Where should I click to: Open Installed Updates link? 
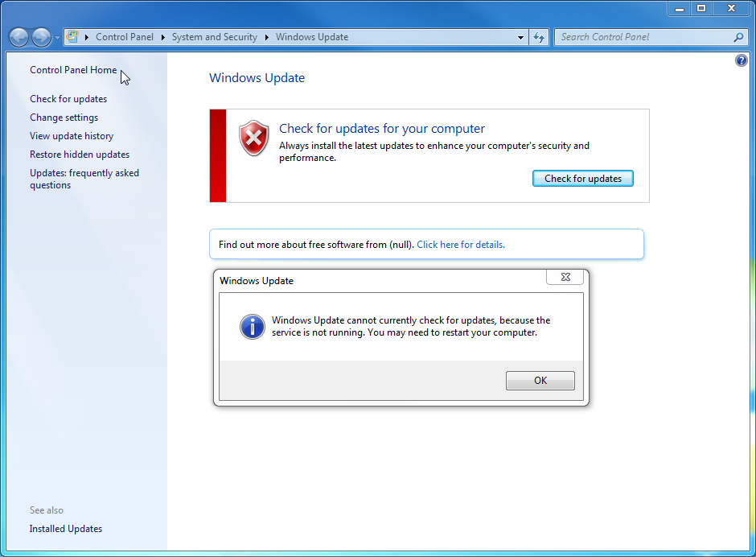pyautogui.click(x=66, y=529)
